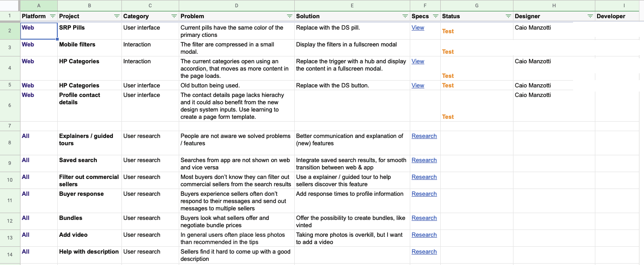This screenshot has height=265, width=644.
Task: Click the 'SRP Pills' project cell
Action: pyautogui.click(x=90, y=31)
